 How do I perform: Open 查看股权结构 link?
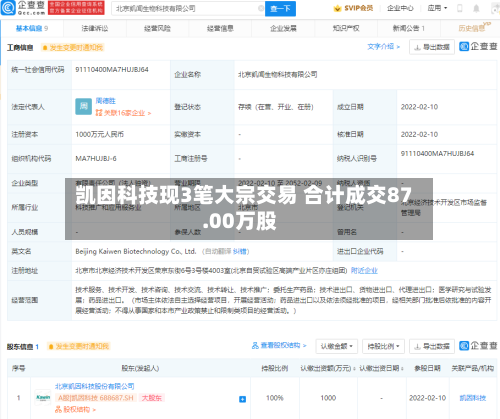[x=279, y=345]
